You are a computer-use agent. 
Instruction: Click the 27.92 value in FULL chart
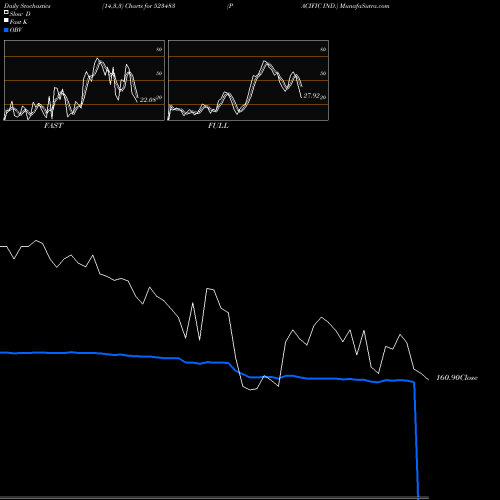[x=312, y=95]
